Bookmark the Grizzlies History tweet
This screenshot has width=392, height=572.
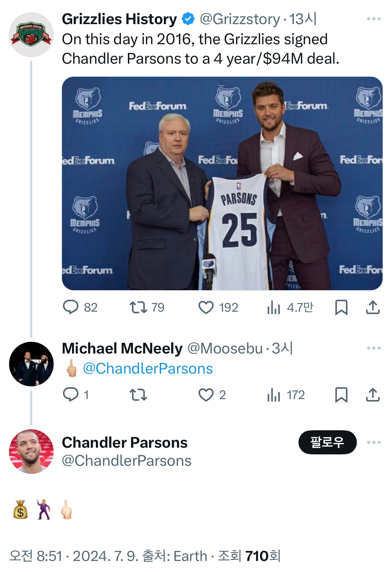click(x=341, y=307)
